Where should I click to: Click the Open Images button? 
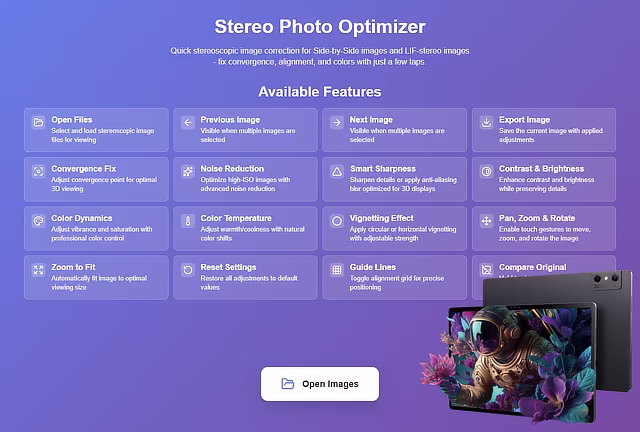click(x=320, y=384)
